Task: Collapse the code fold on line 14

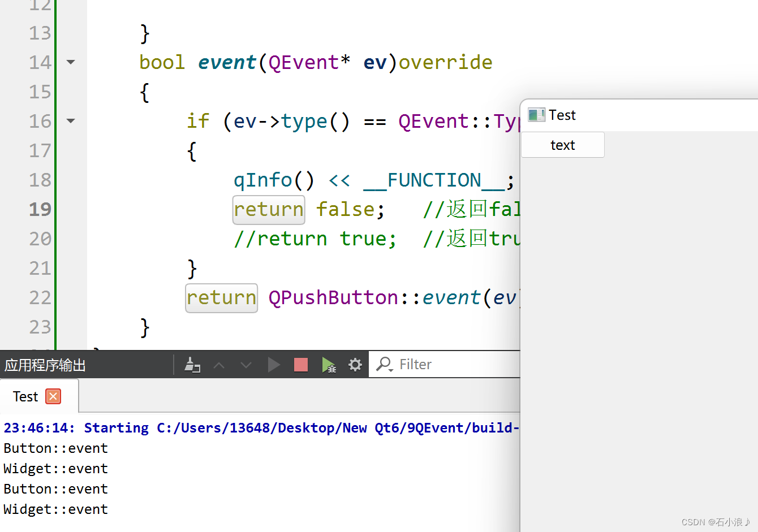Action: (x=70, y=62)
